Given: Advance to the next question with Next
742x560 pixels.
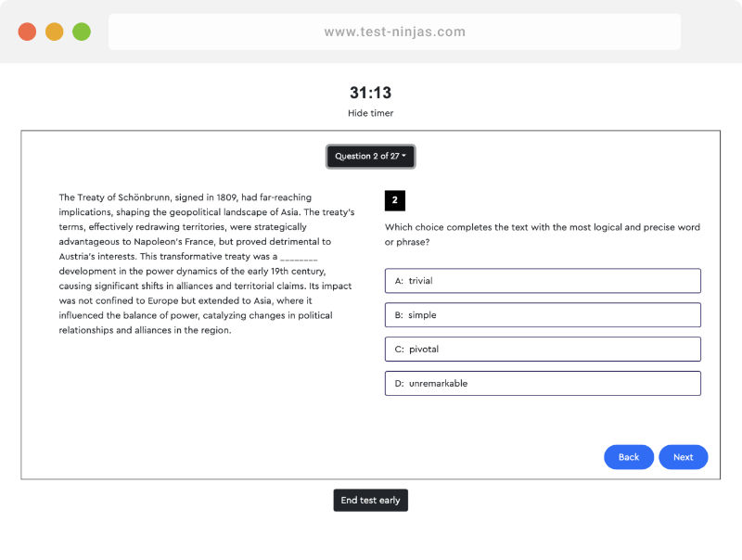Looking at the screenshot, I should pos(684,457).
